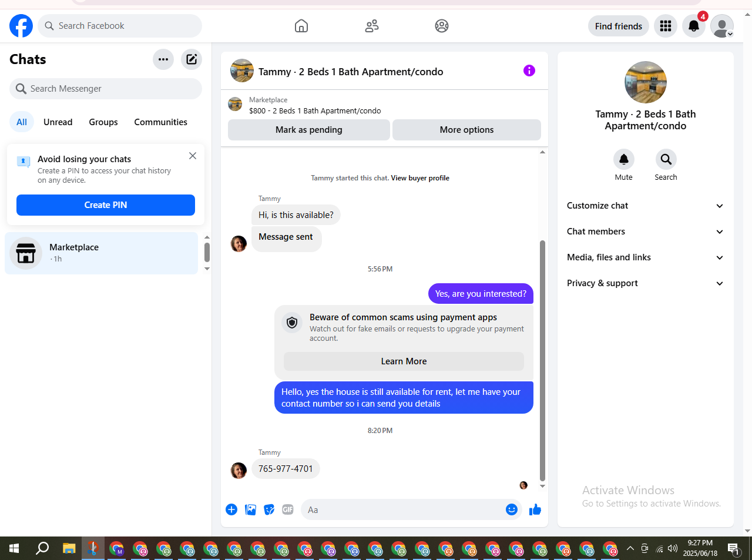This screenshot has height=560, width=752.
Task: Expand the Privacy & support section
Action: coord(646,283)
